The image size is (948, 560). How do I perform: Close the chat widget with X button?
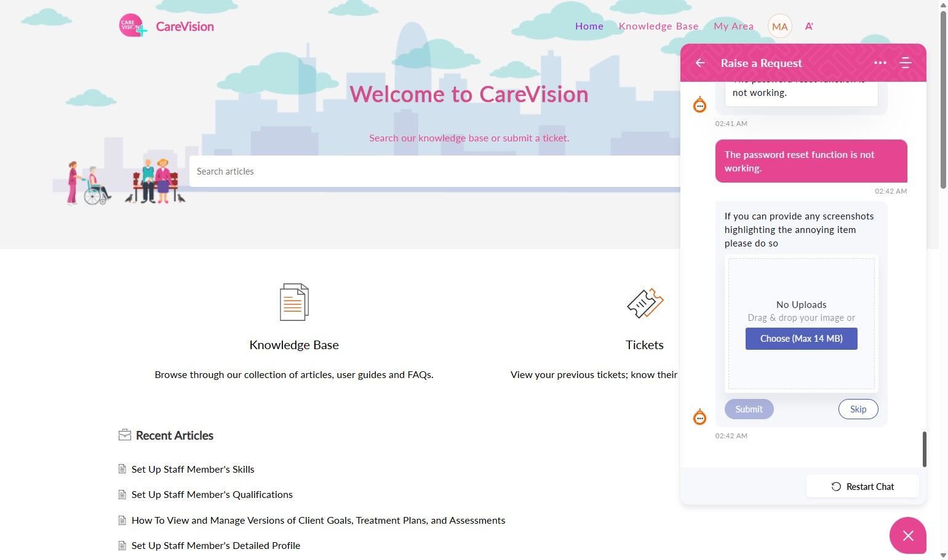908,535
